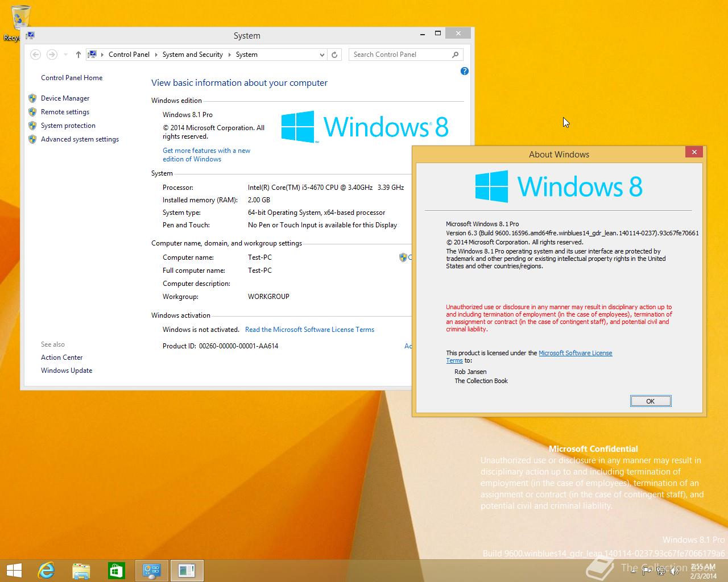
Task: Switch to About Windows taskbar button
Action: click(x=187, y=571)
